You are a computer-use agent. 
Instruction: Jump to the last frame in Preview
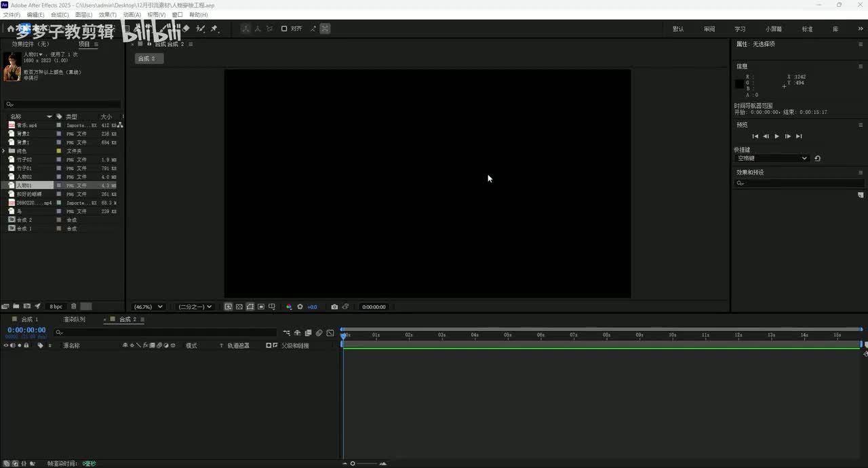tap(799, 136)
